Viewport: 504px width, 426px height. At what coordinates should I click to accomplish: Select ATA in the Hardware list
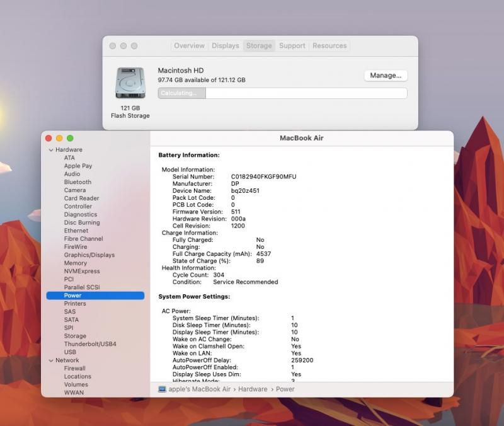(x=69, y=158)
